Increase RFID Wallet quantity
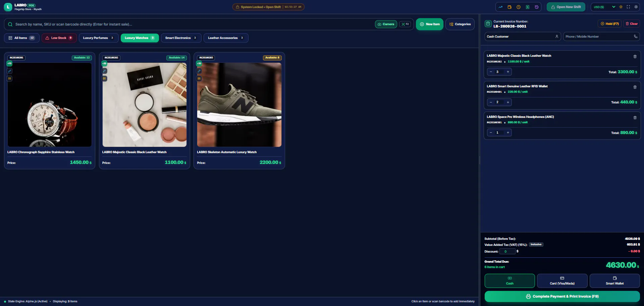Screen dimensions: 644x306 (508, 102)
